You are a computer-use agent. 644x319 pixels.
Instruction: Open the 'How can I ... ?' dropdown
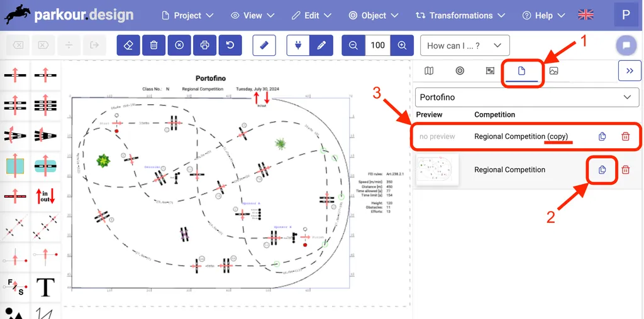pos(464,45)
